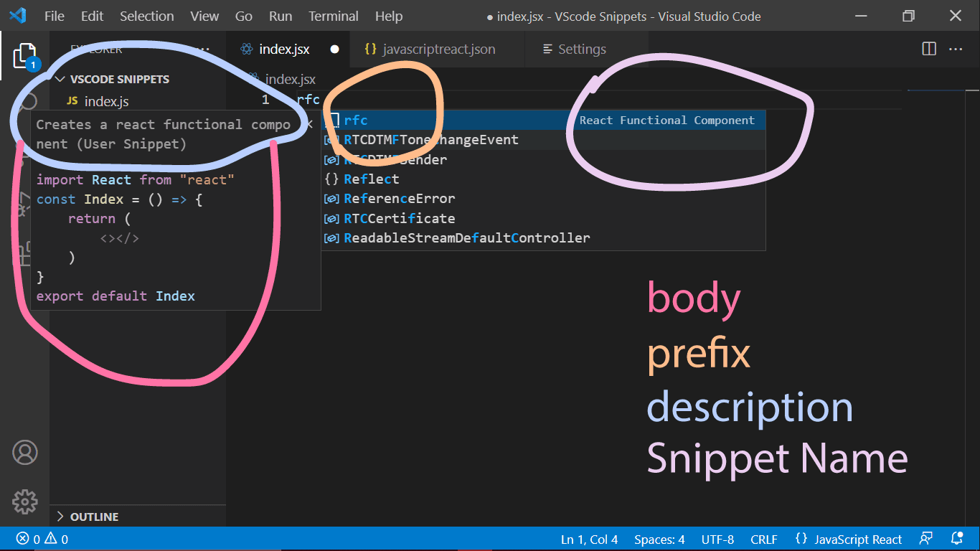Viewport: 980px width, 551px height.
Task: Click the Split Editor Right icon
Action: 929,49
